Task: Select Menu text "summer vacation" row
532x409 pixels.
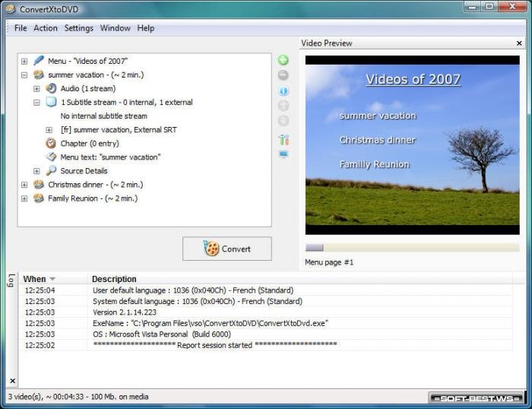Action: click(x=110, y=157)
